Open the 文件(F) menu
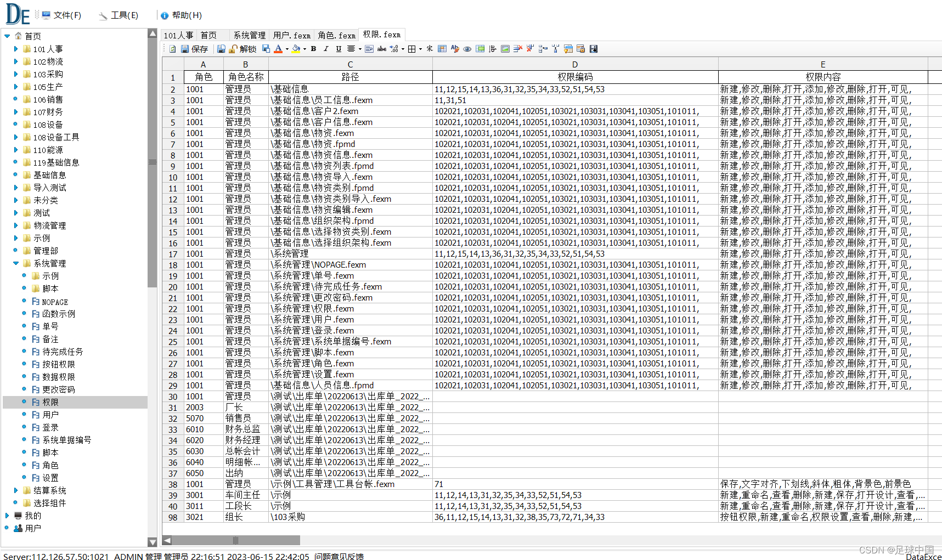 click(61, 15)
